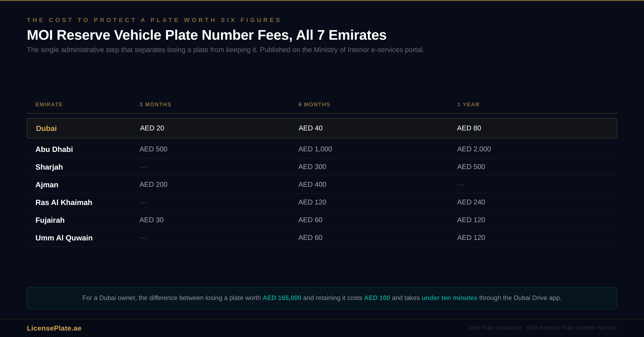This screenshot has width=644, height=337.
Task: Click the Ras Al Khaimah row name
Action: (64, 203)
